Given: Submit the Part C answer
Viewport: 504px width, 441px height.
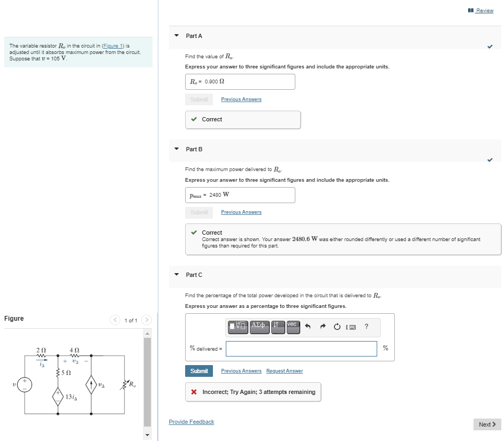Looking at the screenshot, I should pyautogui.click(x=198, y=370).
